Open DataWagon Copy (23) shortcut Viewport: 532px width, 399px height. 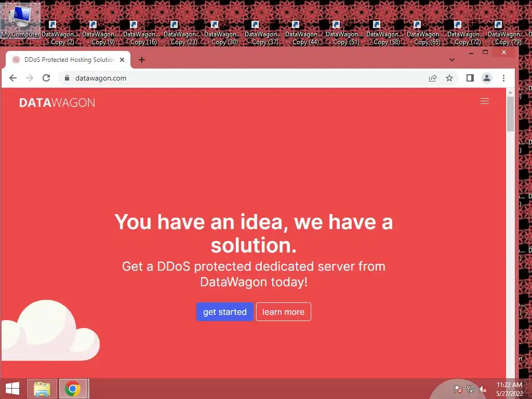[182, 33]
